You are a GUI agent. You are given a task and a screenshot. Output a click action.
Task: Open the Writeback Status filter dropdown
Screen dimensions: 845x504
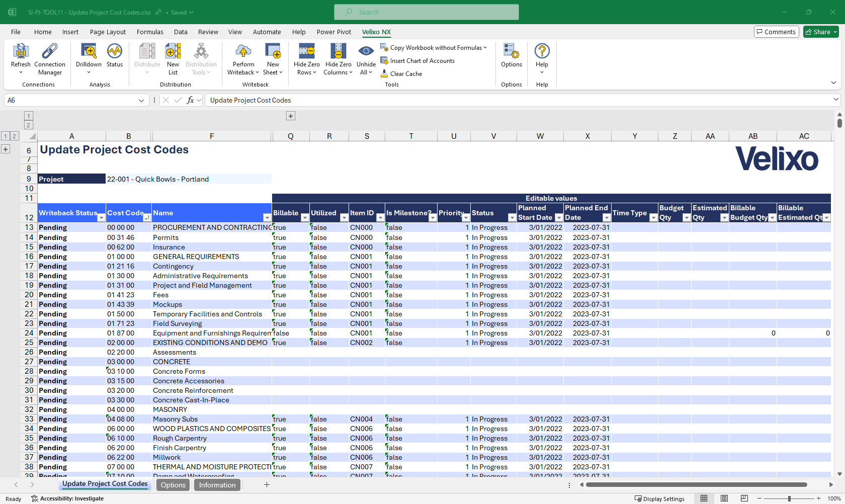(101, 218)
